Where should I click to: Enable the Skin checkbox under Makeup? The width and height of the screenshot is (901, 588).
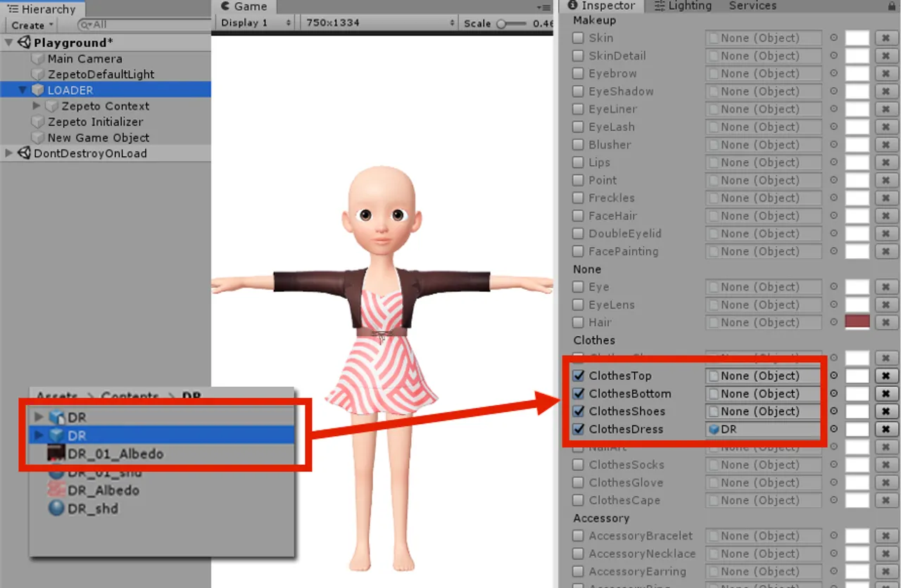pos(578,38)
